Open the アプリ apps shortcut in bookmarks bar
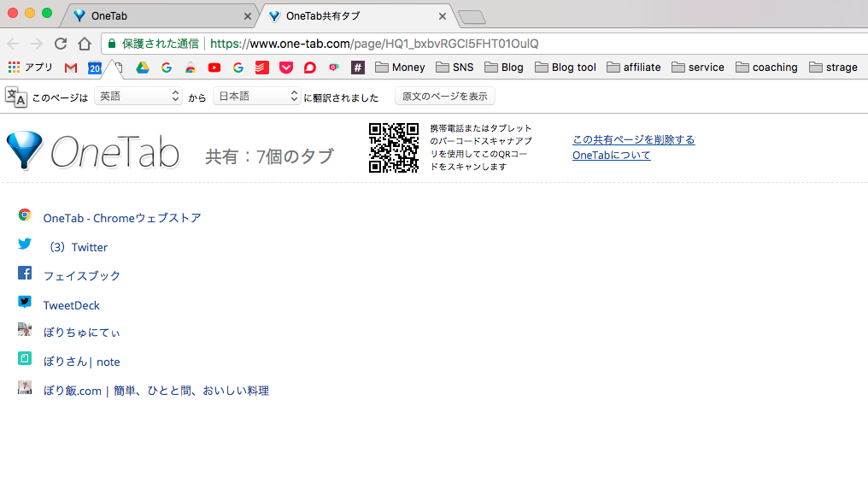868x477 pixels. click(30, 68)
